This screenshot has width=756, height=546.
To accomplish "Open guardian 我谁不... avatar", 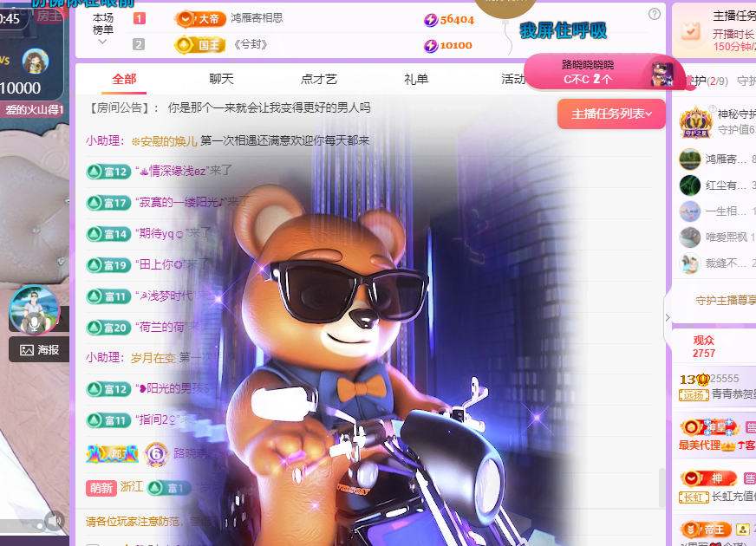I will pos(690,263).
